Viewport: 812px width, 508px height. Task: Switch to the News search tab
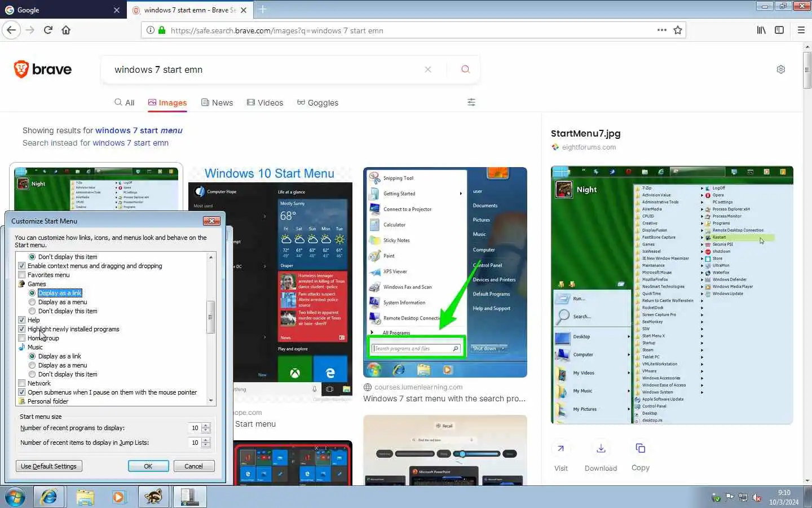click(x=217, y=103)
